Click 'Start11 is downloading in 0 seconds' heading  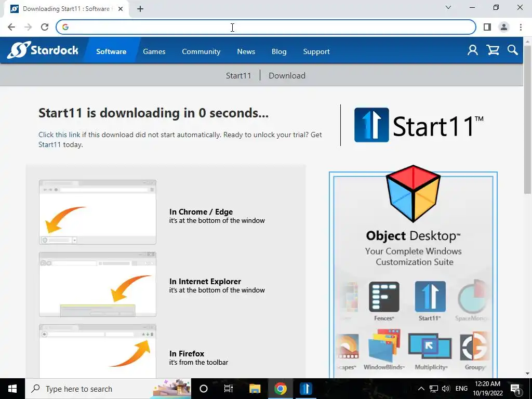pos(153,113)
